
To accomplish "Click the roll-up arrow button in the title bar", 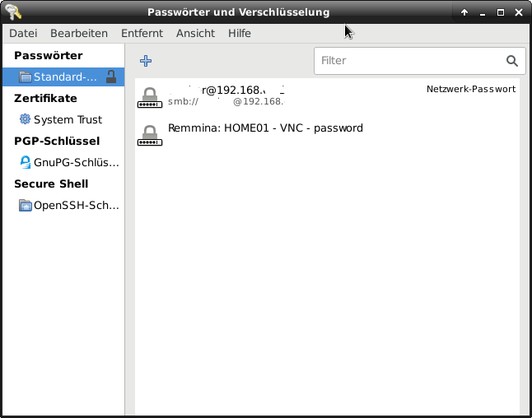I will coord(464,12).
